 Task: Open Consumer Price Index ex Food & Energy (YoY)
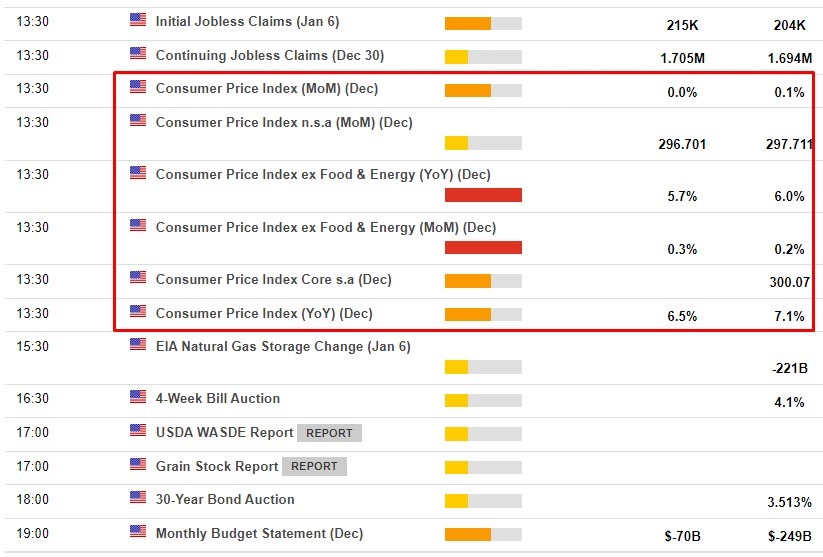point(323,175)
